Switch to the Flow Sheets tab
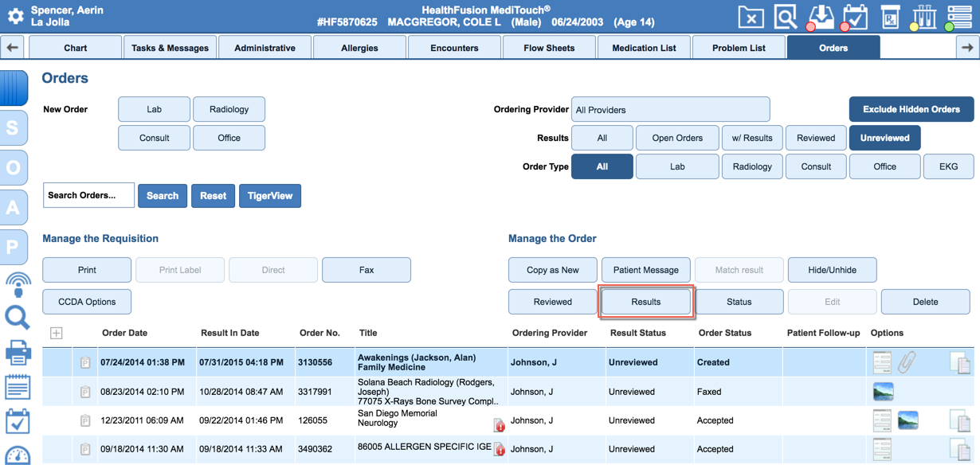Viewport: 980px width, 465px height. point(548,47)
